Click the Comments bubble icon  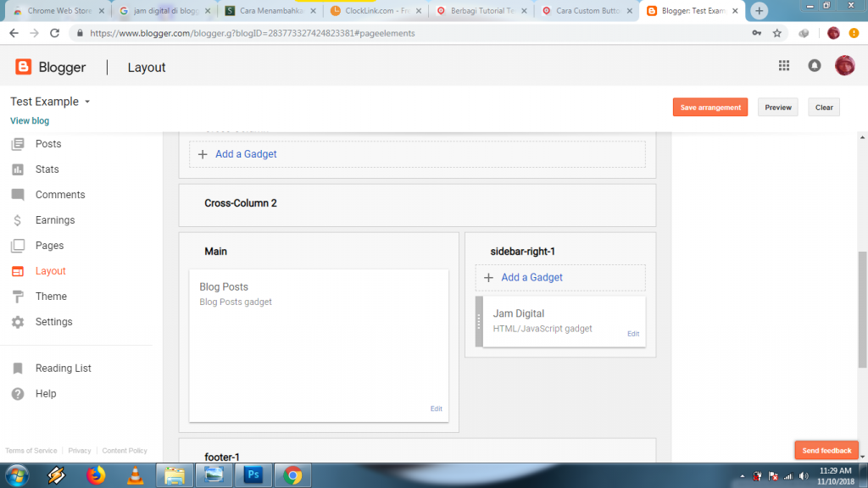click(18, 195)
